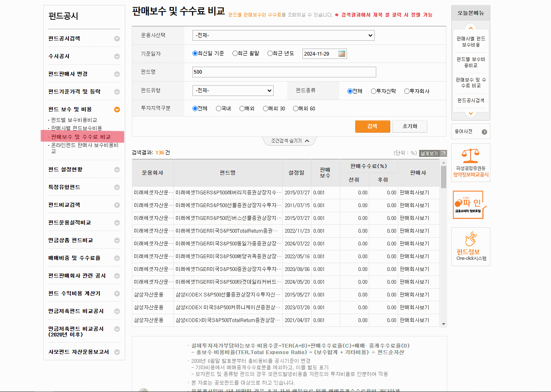Sort by the 판매보수 column header

[x=325, y=173]
